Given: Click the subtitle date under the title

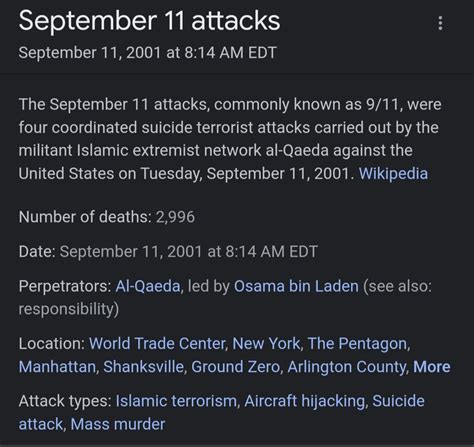Looking at the screenshot, I should pos(148,53).
